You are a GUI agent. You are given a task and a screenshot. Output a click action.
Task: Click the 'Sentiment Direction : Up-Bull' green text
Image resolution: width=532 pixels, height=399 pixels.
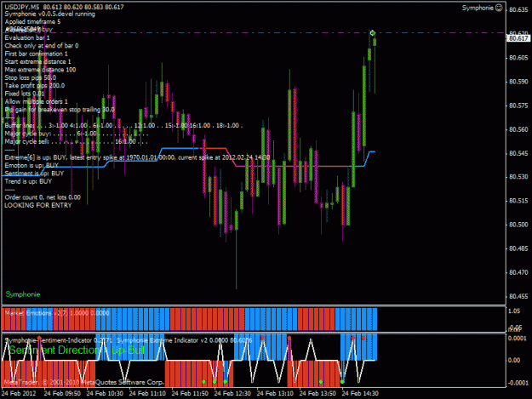(77, 351)
